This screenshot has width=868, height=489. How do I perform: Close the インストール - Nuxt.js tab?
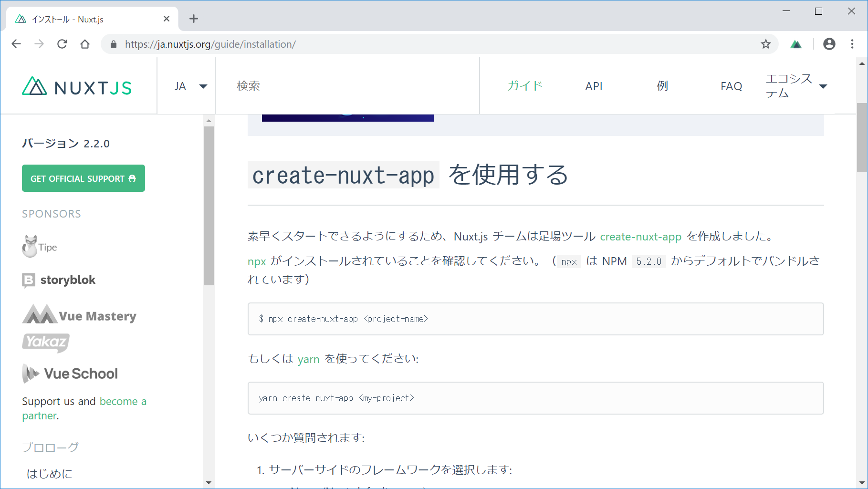[167, 19]
